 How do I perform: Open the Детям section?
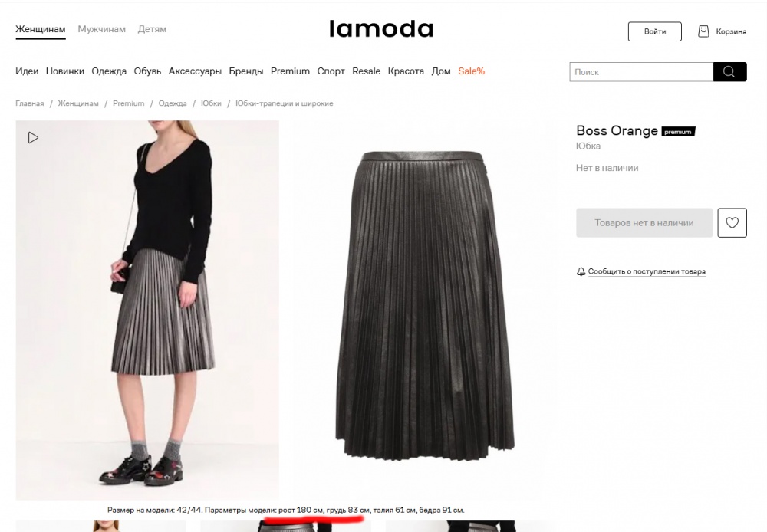tap(152, 29)
